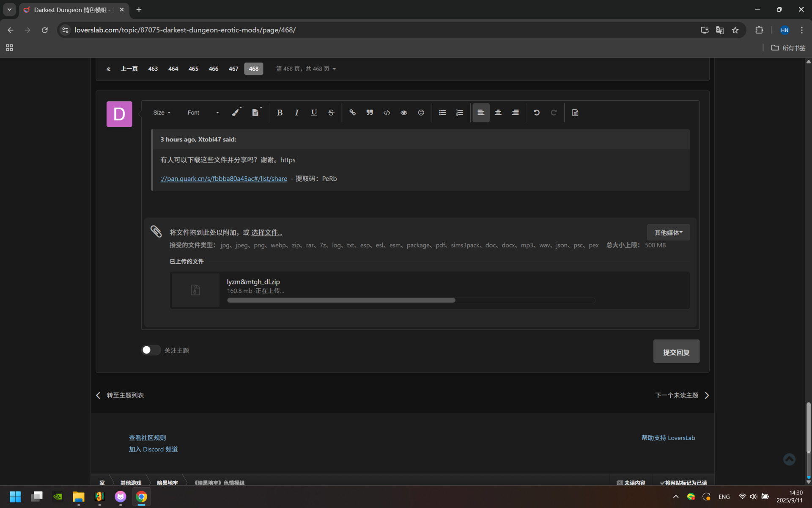Viewport: 812px width, 508px height.
Task: Apply strikethrough formatting to text
Action: [x=331, y=113]
